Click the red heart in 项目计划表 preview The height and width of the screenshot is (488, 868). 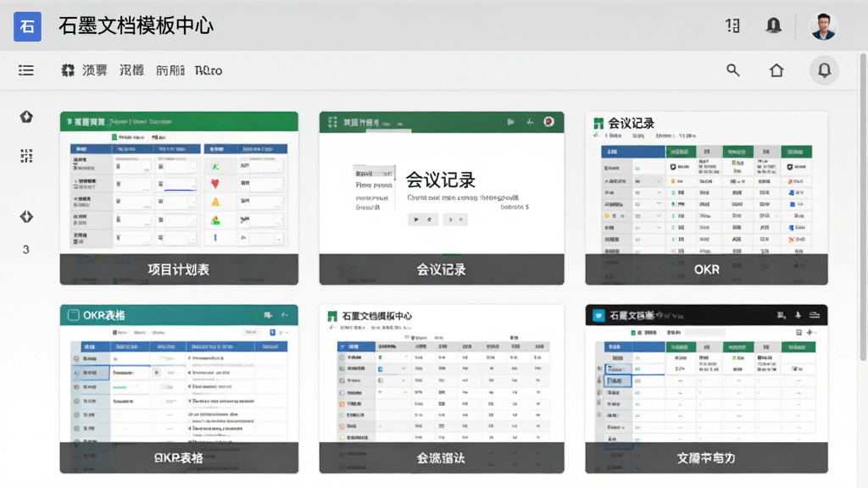(x=214, y=184)
